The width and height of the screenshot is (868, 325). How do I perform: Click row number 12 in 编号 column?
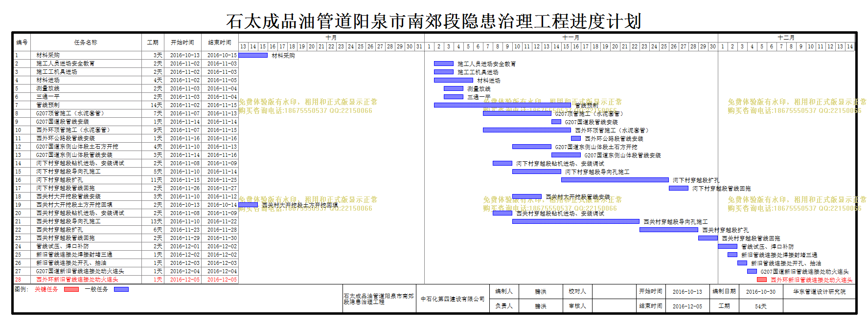(18, 147)
